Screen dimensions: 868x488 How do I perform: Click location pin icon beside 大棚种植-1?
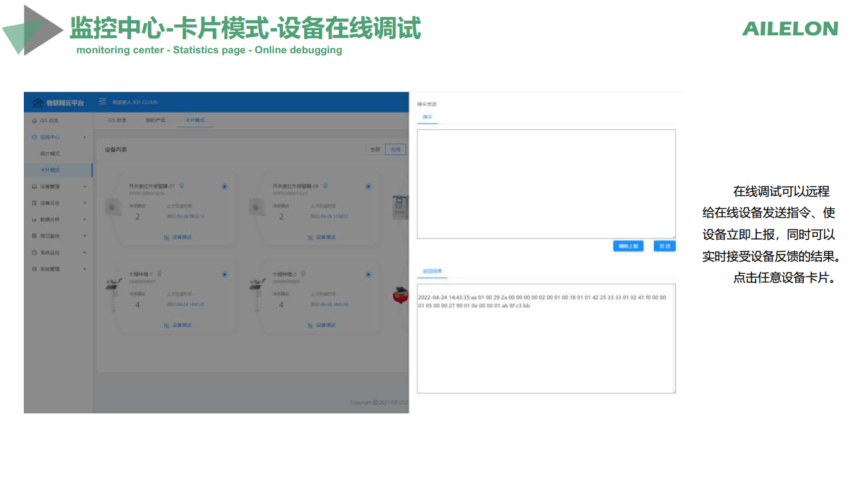159,273
